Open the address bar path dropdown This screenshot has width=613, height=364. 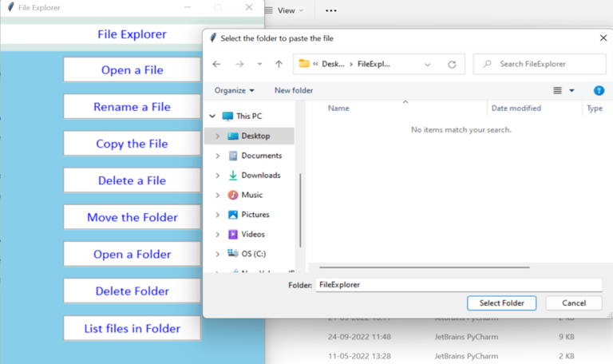[427, 65]
